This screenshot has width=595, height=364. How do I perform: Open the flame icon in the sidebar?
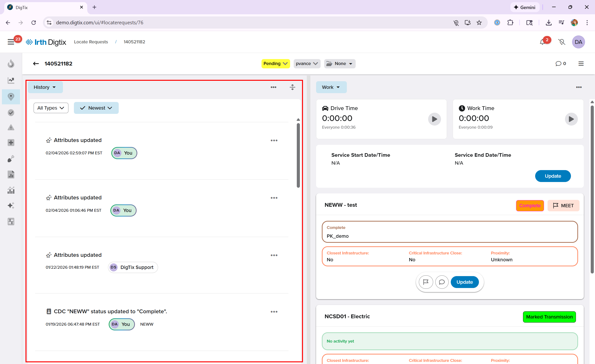[x=11, y=64]
